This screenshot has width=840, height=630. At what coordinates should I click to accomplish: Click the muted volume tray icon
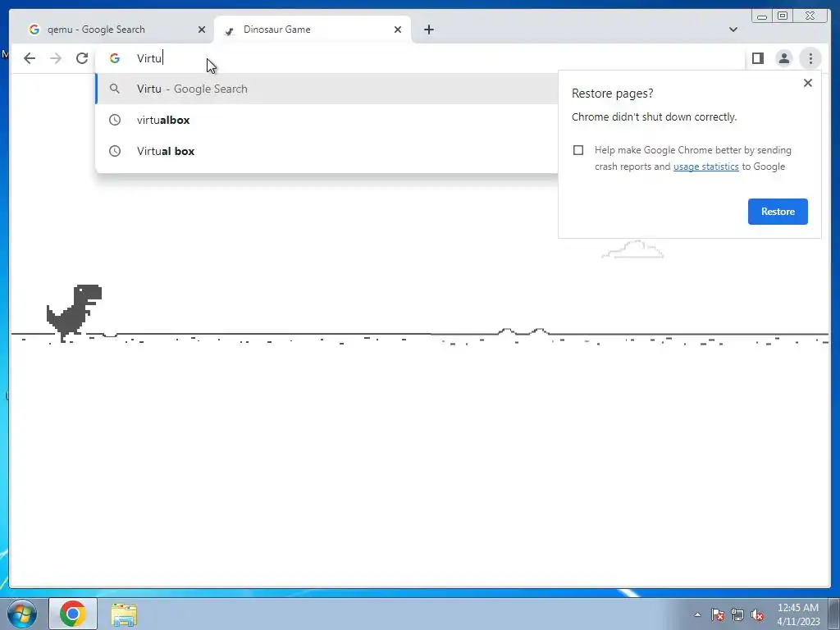pyautogui.click(x=757, y=614)
